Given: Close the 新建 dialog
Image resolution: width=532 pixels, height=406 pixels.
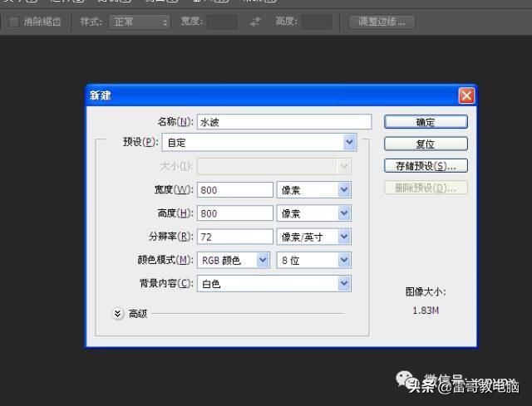Looking at the screenshot, I should click(466, 95).
